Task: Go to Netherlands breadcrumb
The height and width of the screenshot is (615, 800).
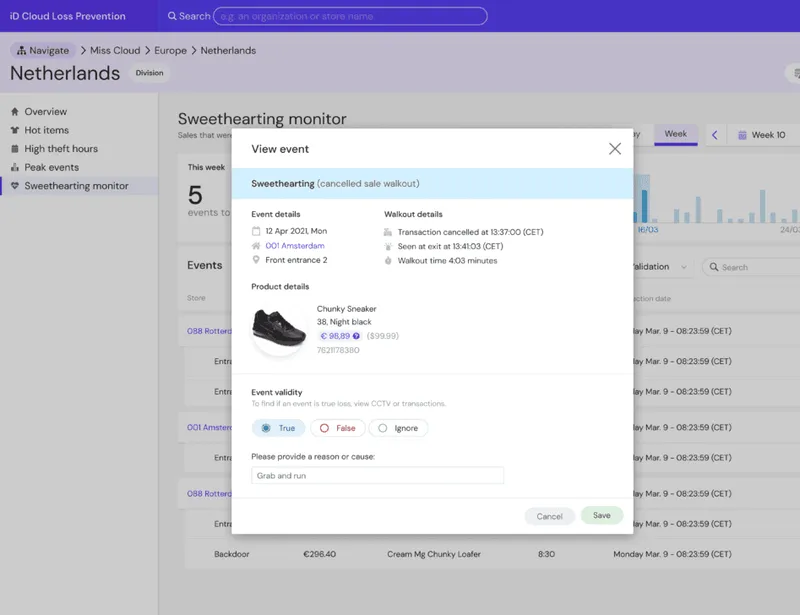Action: pos(228,50)
